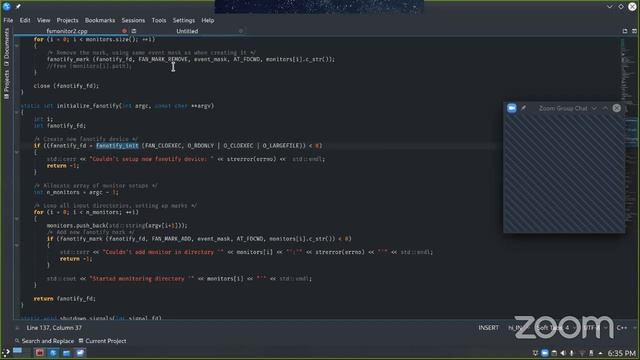The image size is (640, 360).
Task: Pin the Zoom Group Chat window
Action: (x=523, y=108)
